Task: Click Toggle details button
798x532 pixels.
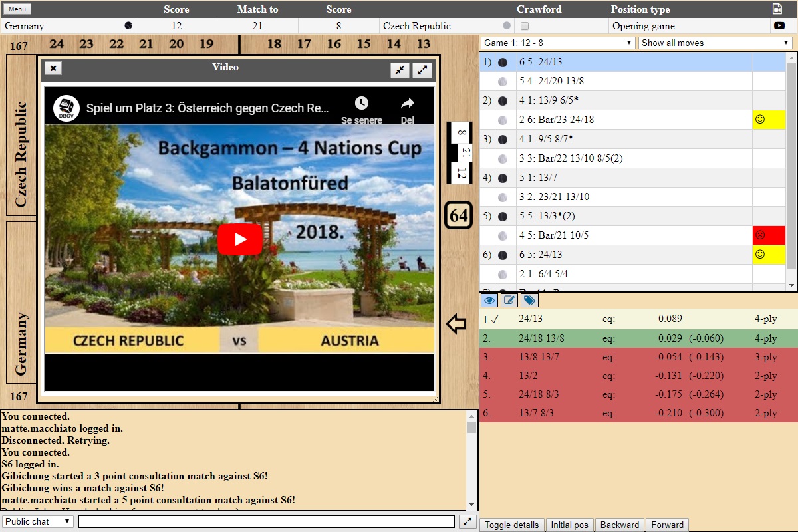Action: pos(511,525)
